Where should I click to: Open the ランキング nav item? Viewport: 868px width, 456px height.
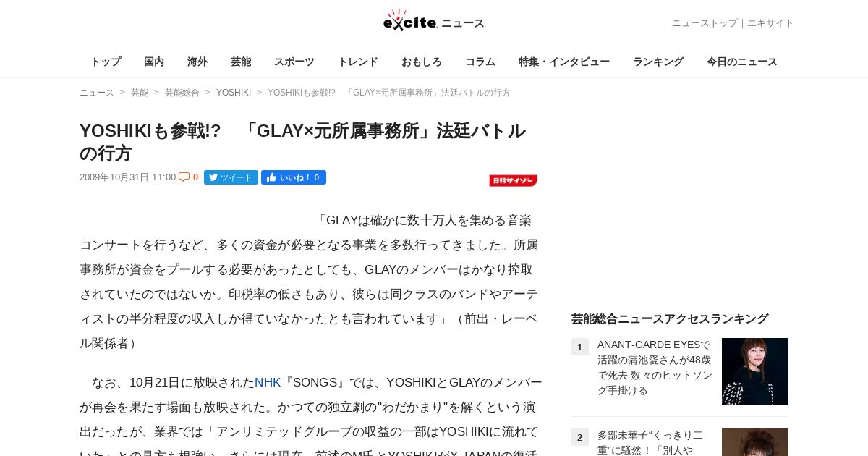click(x=658, y=62)
